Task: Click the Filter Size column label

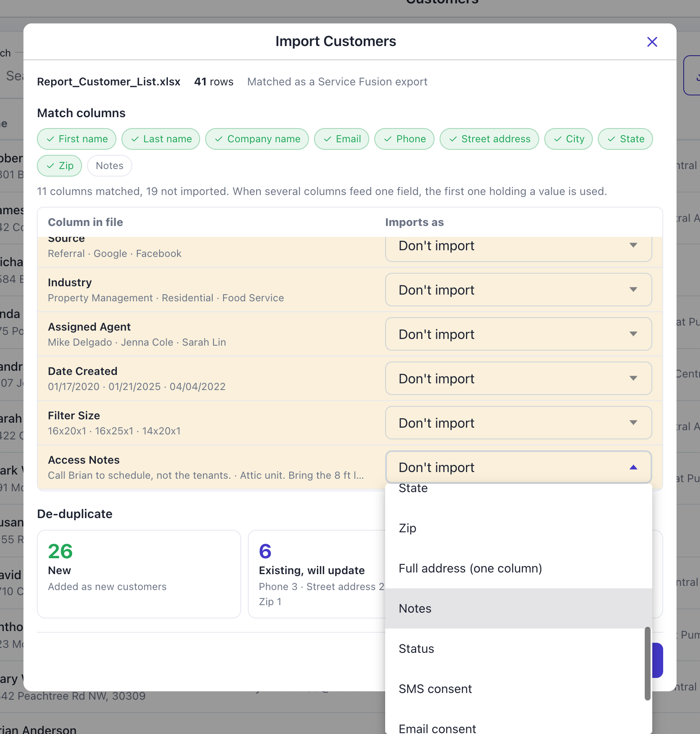Action: pyautogui.click(x=74, y=416)
